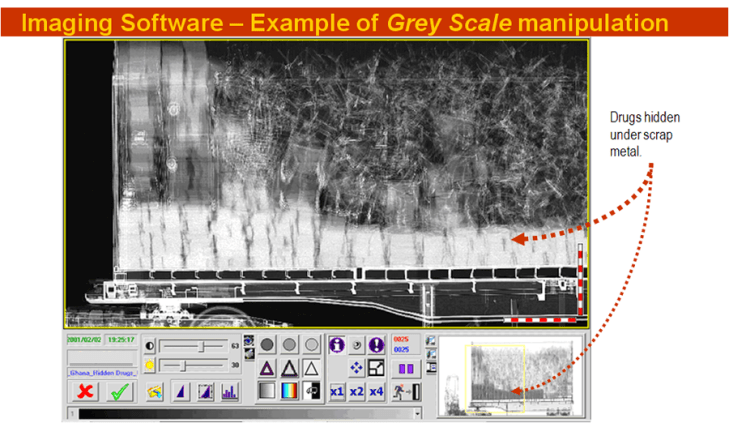Apply the grey scale gradient palette
The height and width of the screenshot is (423, 729).
coord(267,391)
